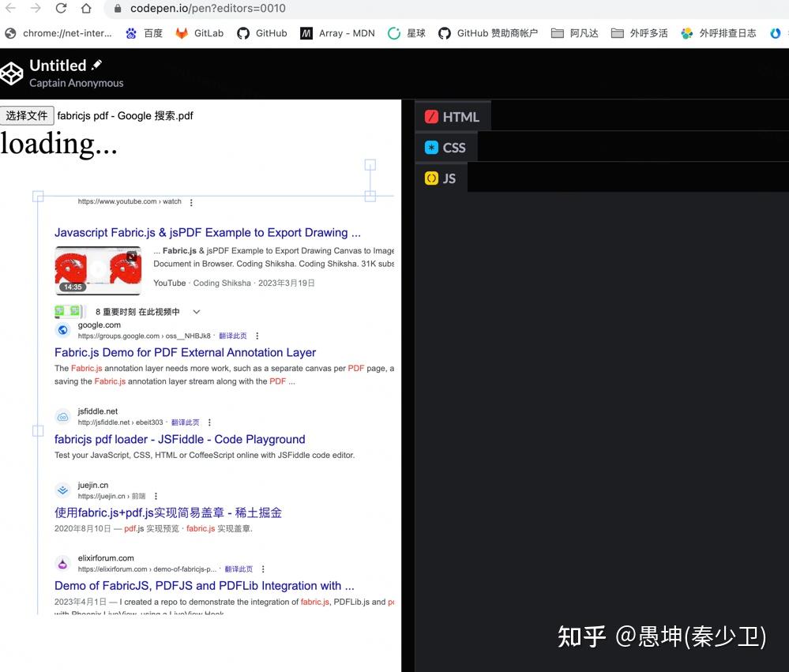This screenshot has width=789, height=672.
Task: Open the chrome://net-inter... bookmark
Action: (x=58, y=33)
